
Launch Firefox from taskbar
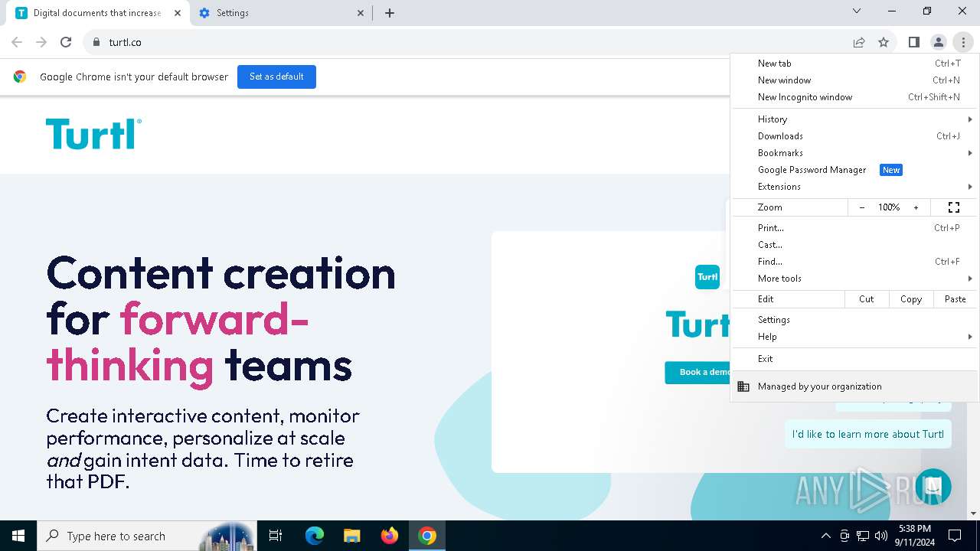point(389,536)
